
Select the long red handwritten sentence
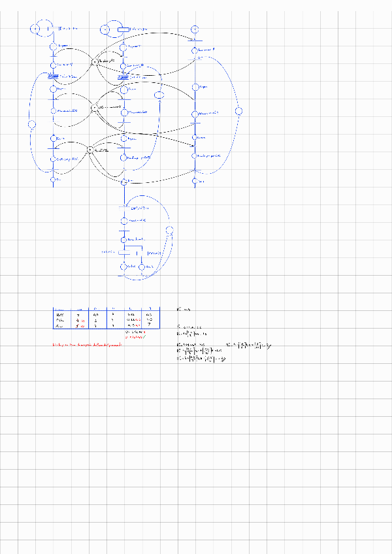point(87,344)
